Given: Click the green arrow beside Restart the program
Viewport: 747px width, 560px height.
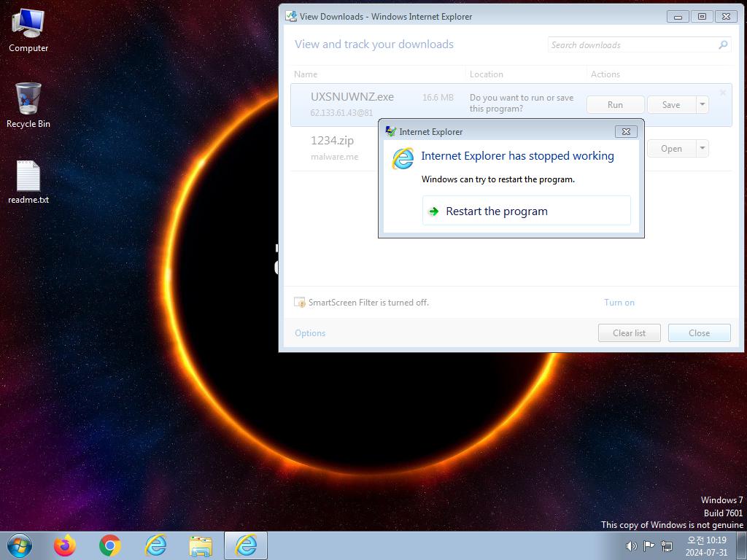Looking at the screenshot, I should tap(433, 211).
